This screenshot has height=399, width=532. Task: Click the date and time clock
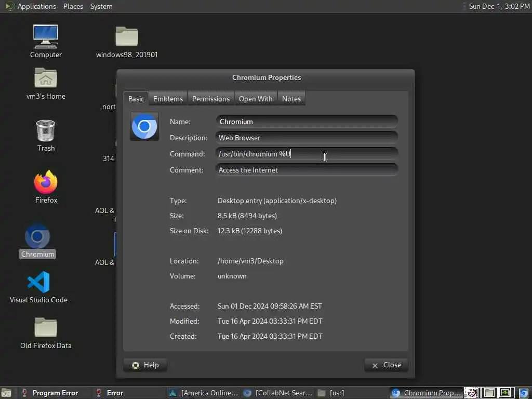pyautogui.click(x=499, y=6)
